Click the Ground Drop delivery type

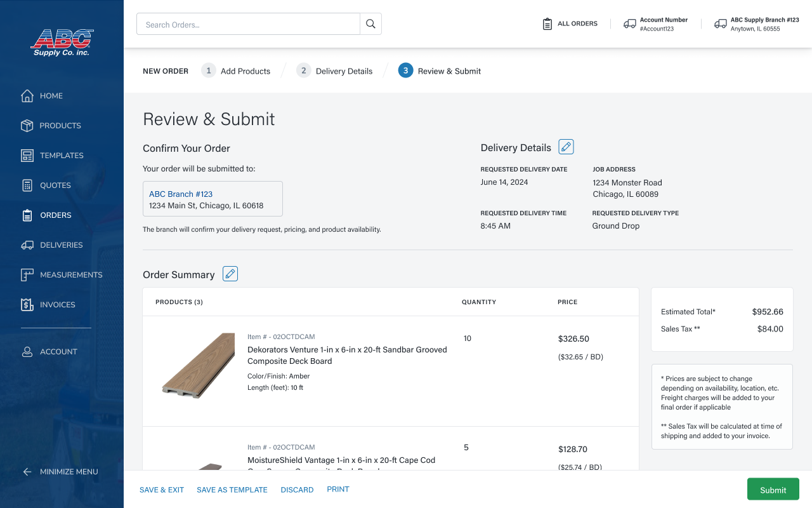pyautogui.click(x=616, y=226)
